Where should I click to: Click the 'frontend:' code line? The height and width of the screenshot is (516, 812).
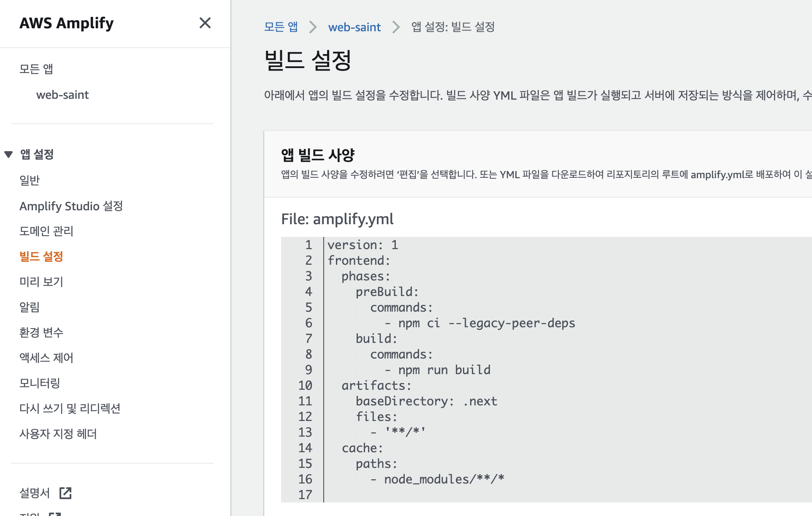coord(359,261)
